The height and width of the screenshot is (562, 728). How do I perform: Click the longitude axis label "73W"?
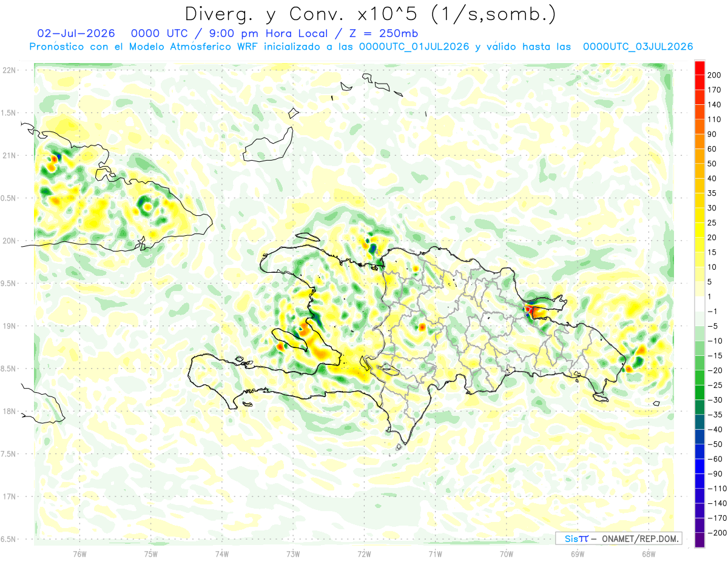(293, 553)
